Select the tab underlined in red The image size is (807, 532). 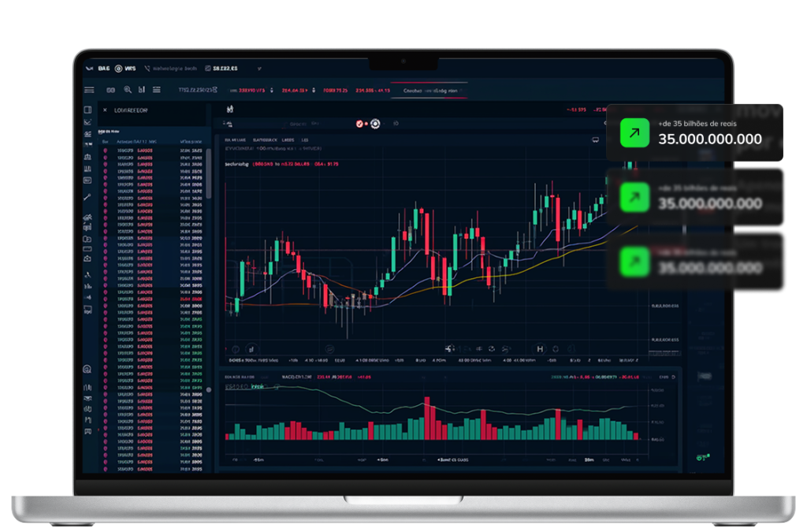click(430, 91)
